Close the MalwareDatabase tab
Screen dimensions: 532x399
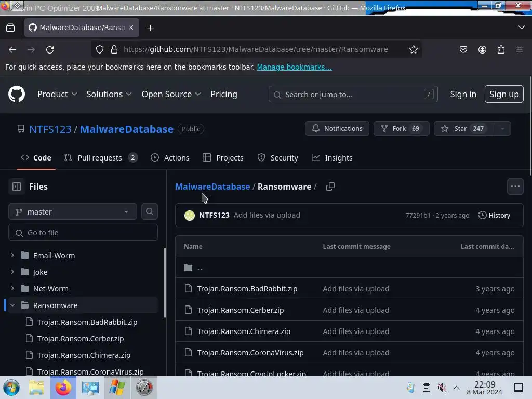click(131, 28)
